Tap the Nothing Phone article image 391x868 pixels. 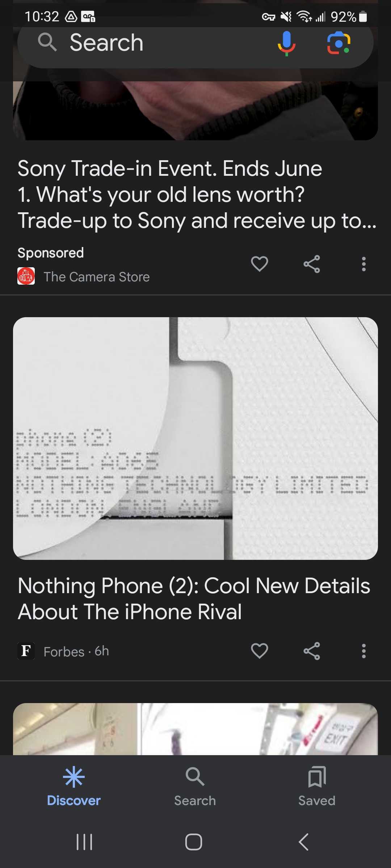pos(195,438)
